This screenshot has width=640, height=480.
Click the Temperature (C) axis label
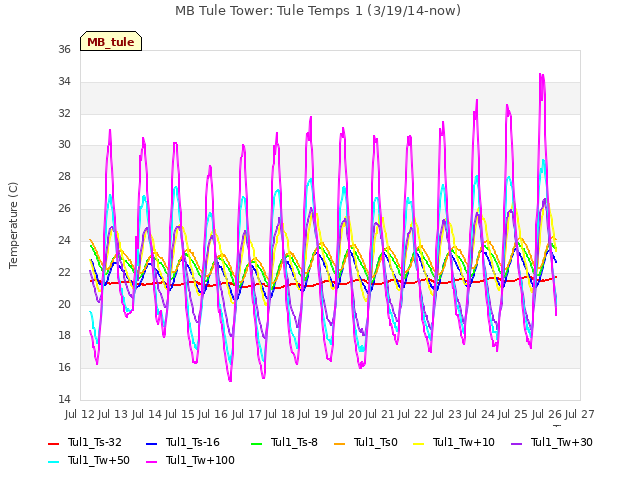click(x=13, y=225)
